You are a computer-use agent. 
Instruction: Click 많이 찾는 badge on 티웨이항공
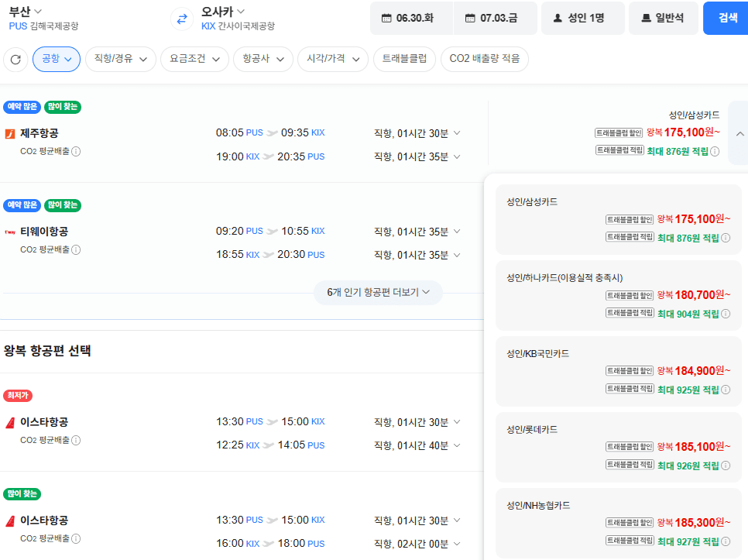[x=63, y=205]
